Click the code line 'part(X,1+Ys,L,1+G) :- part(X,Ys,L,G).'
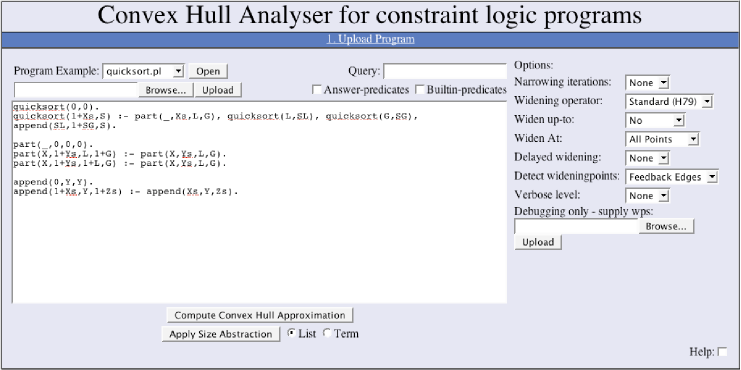The image size is (741, 370). (x=120, y=154)
